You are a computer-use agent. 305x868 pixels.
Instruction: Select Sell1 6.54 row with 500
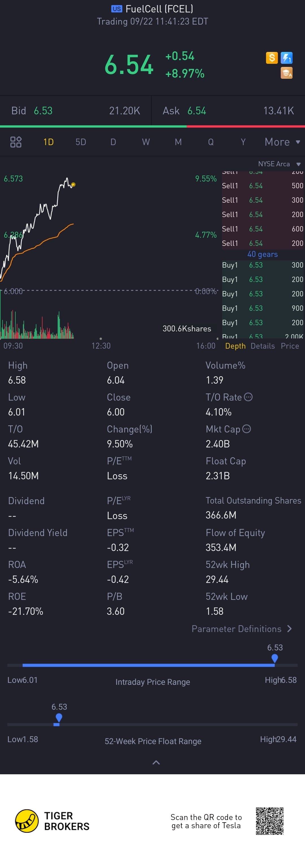coord(263,186)
